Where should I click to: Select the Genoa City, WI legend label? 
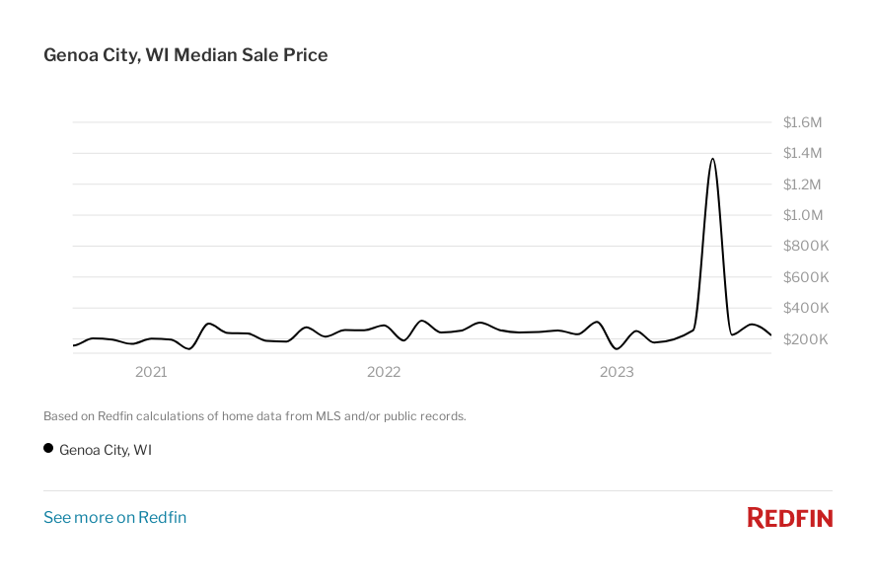[x=106, y=450]
